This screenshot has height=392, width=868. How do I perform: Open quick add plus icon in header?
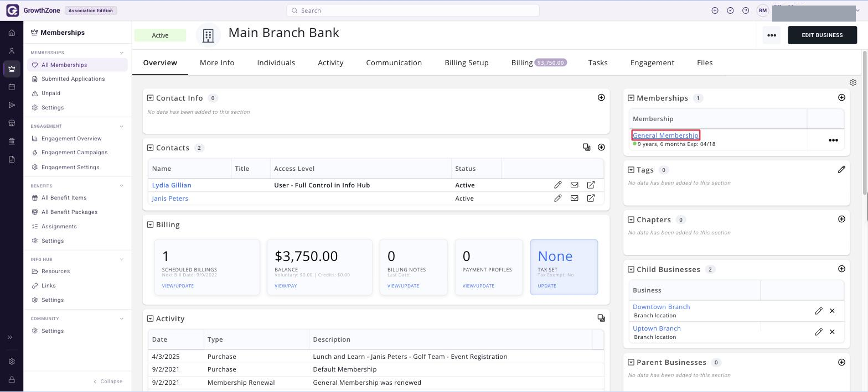[x=715, y=11]
